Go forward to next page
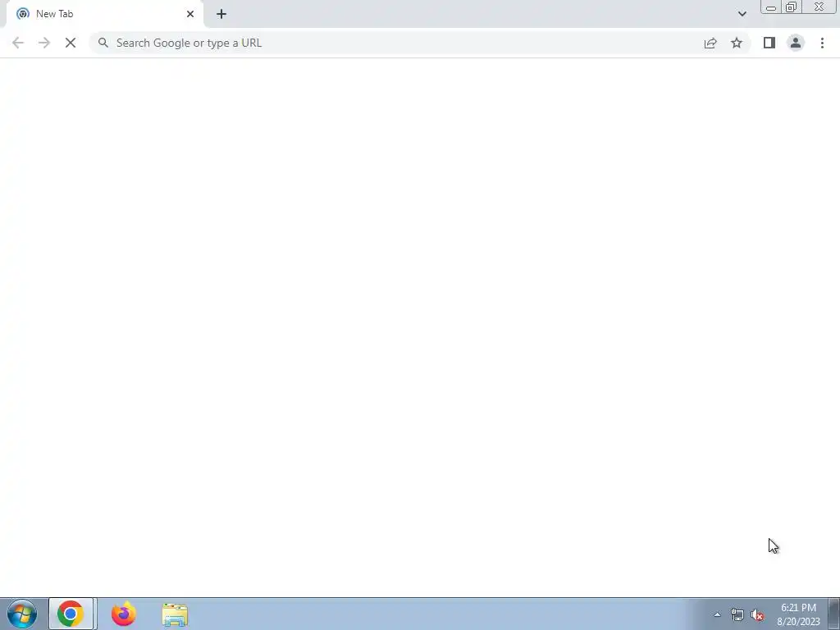840x630 pixels. (44, 43)
